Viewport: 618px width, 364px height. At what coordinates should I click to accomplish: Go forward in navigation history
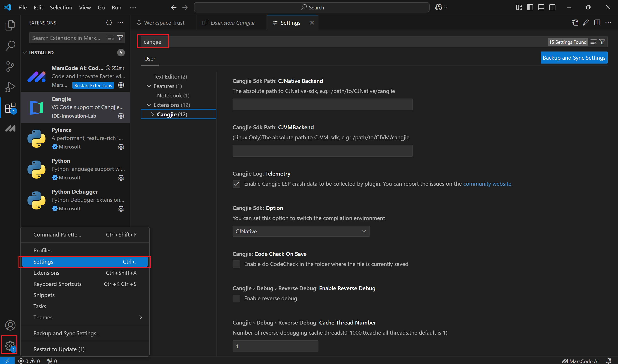point(185,7)
